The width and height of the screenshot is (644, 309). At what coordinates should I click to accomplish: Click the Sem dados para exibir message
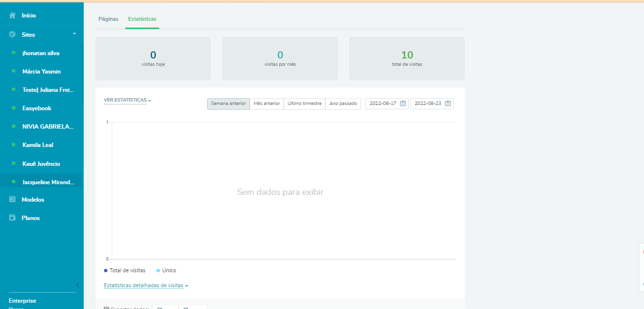(280, 192)
